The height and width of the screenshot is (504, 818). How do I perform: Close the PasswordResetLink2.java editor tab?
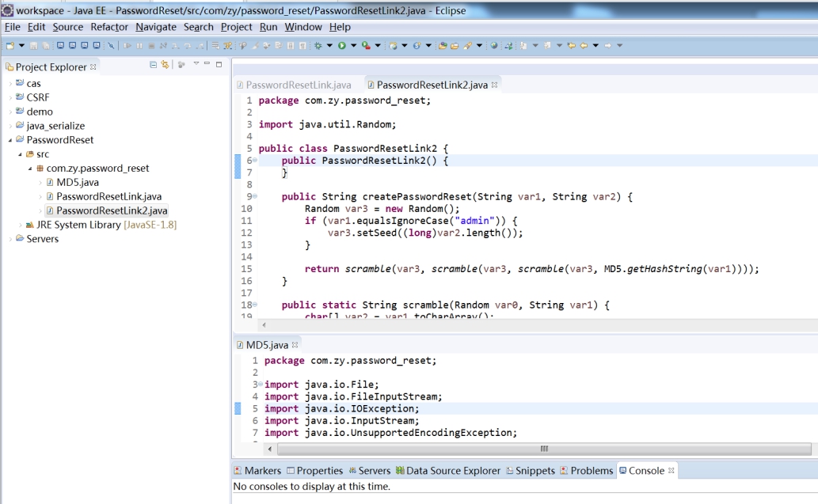click(x=495, y=85)
